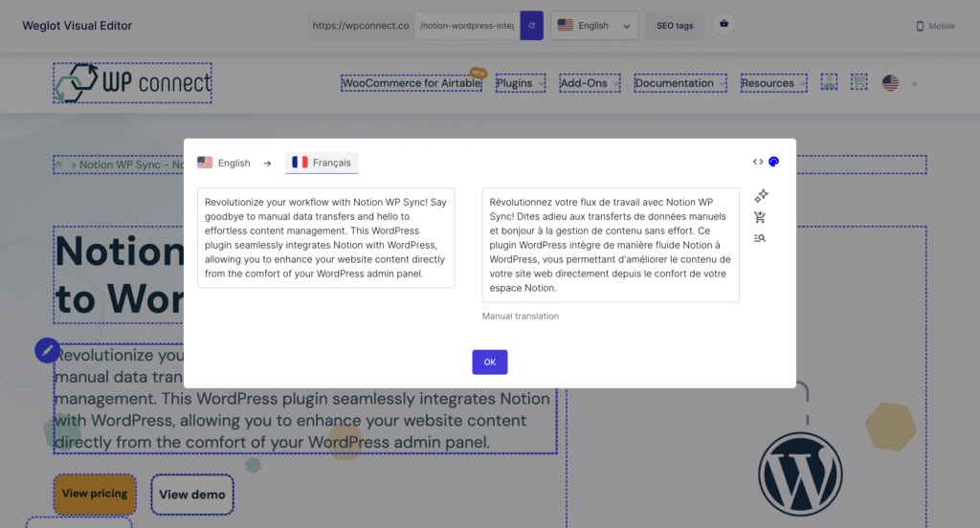980x528 pixels.
Task: Expand the Plugins menu
Action: [521, 83]
